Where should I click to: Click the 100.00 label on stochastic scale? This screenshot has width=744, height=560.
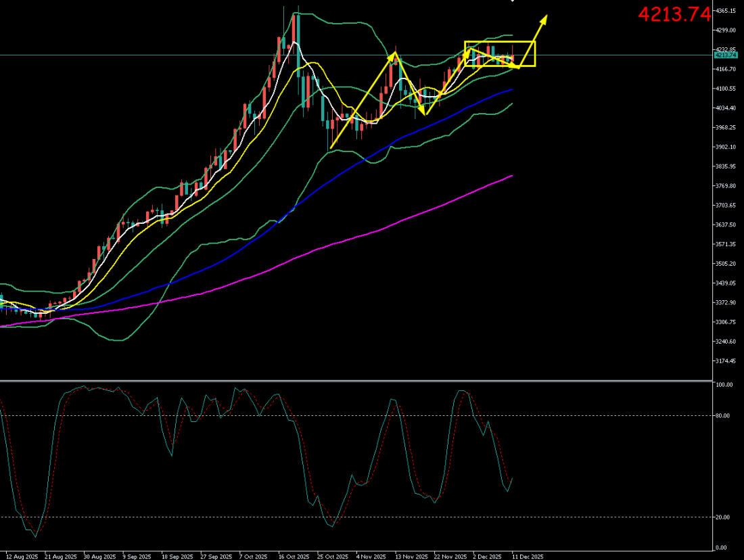click(x=725, y=385)
